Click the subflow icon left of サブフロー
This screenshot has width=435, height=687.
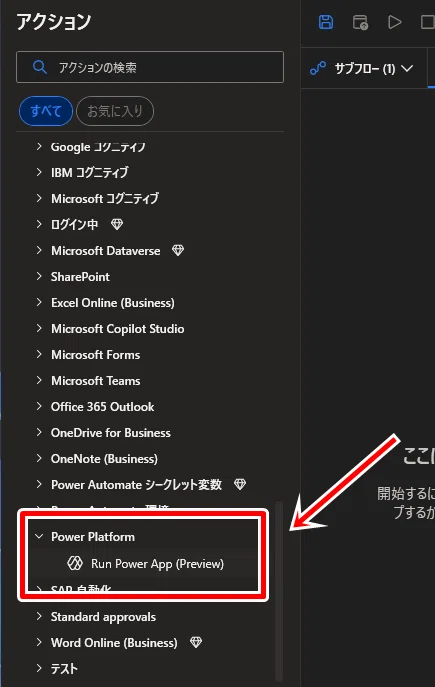(x=318, y=68)
